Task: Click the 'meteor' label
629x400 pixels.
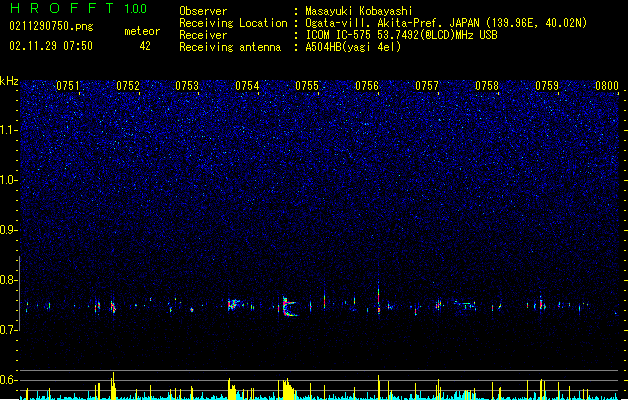Action: pos(142,31)
